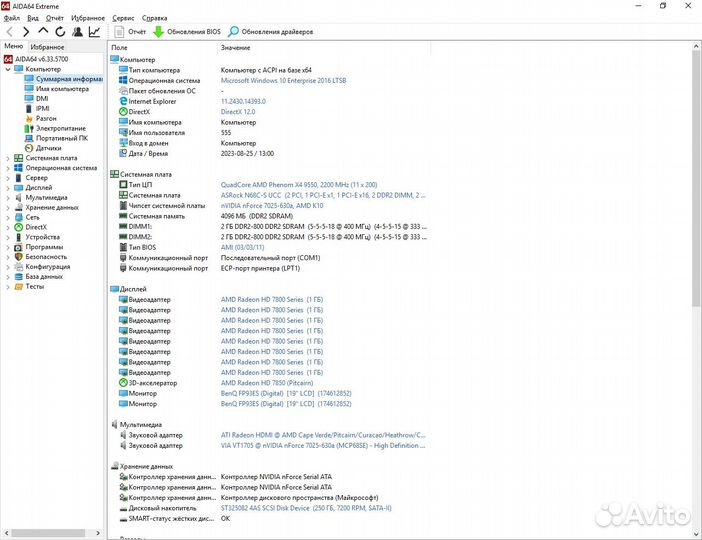Screen dimensions: 702x540
Task: Open the graph toolbar icon
Action: click(94, 31)
